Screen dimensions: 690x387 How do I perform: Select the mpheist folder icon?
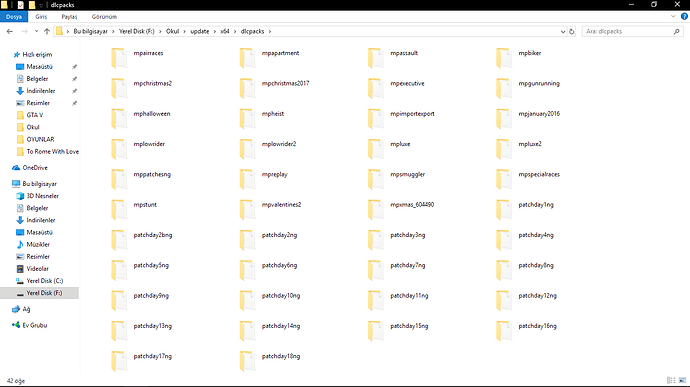pyautogui.click(x=247, y=118)
